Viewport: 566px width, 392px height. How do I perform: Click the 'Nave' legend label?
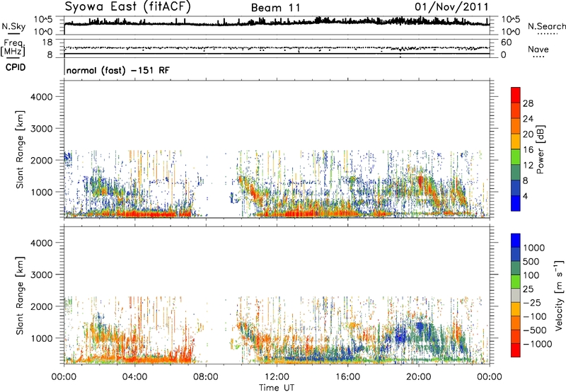click(x=538, y=49)
